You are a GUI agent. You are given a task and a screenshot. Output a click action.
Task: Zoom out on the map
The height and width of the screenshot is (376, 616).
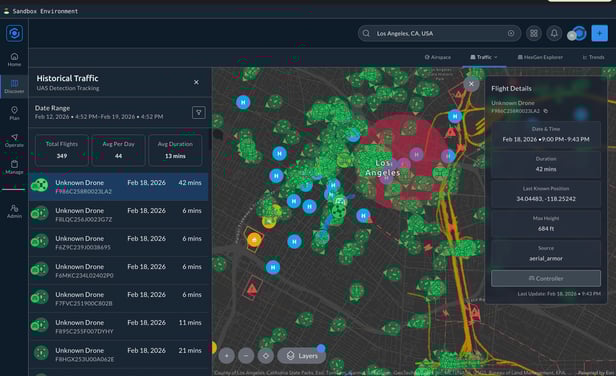coord(246,356)
